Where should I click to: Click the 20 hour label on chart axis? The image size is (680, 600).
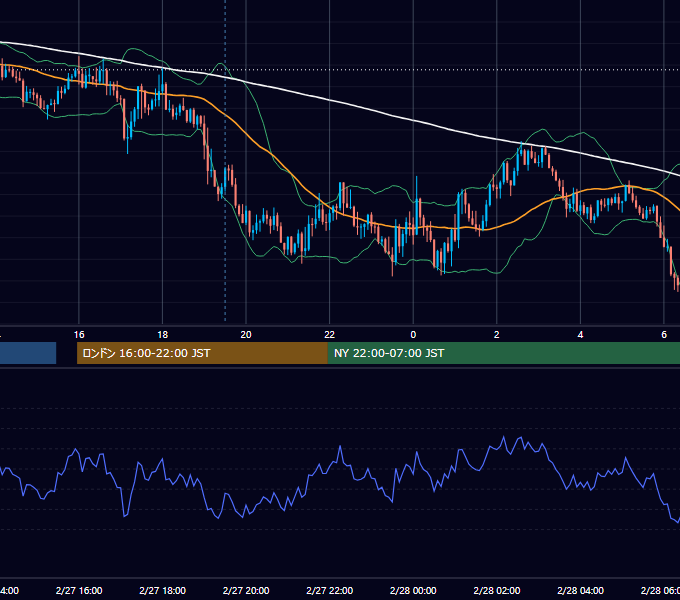pyautogui.click(x=246, y=335)
